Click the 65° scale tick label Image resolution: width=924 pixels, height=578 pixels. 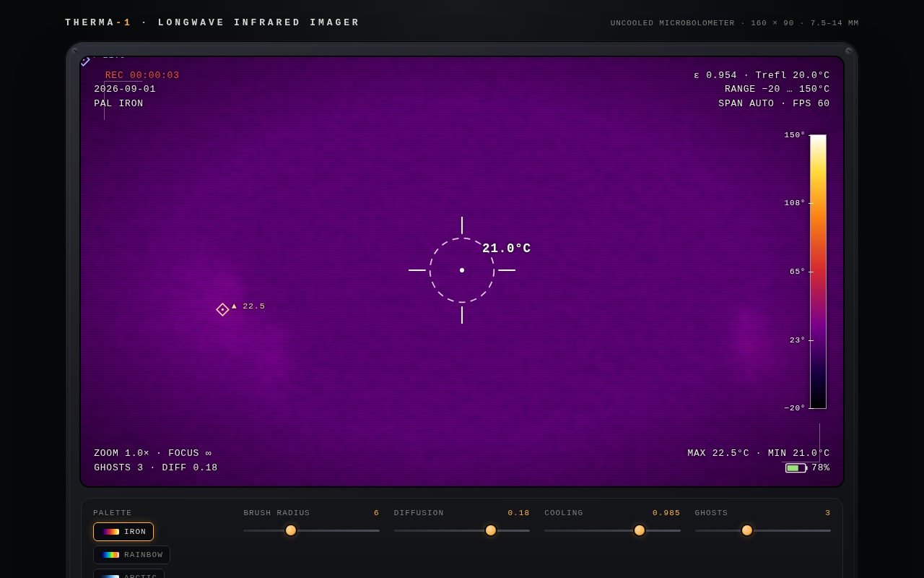point(797,272)
